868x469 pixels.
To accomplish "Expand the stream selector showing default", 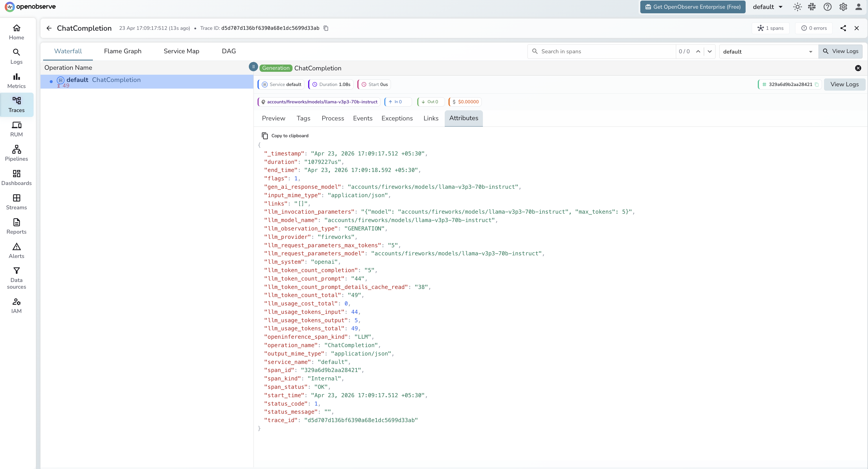I will [768, 51].
